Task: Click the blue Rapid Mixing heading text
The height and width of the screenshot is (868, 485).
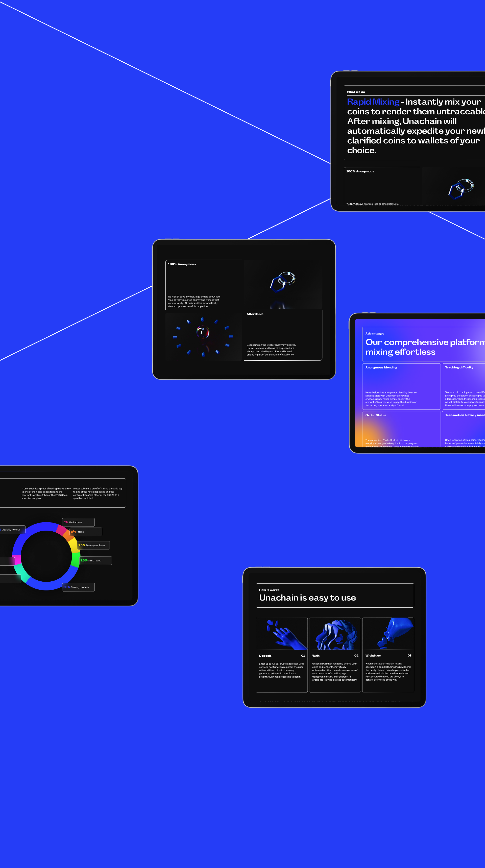Action: (373, 102)
